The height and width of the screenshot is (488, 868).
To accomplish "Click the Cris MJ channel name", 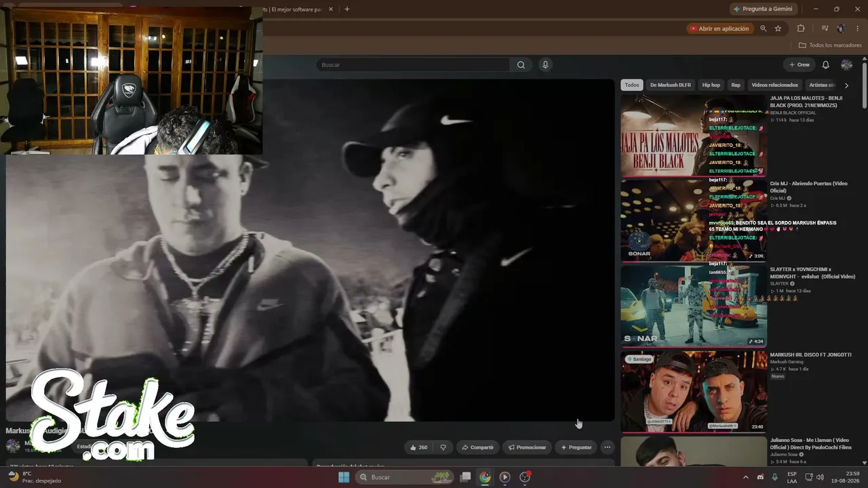I will [x=778, y=198].
